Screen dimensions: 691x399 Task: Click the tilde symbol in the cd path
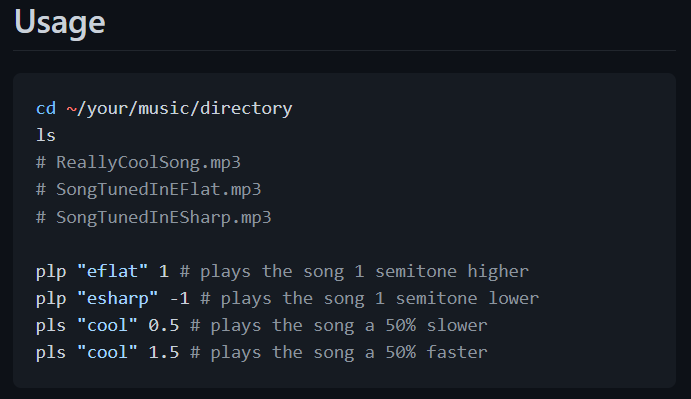coord(71,108)
